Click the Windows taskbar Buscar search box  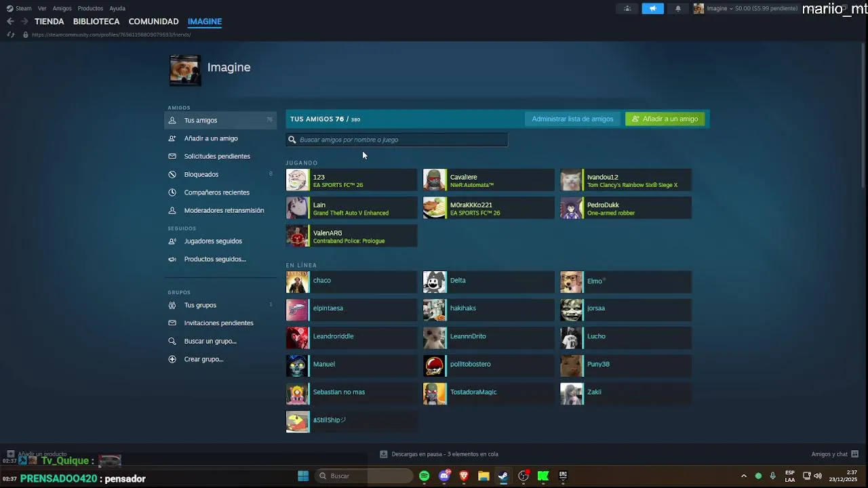[363, 476]
